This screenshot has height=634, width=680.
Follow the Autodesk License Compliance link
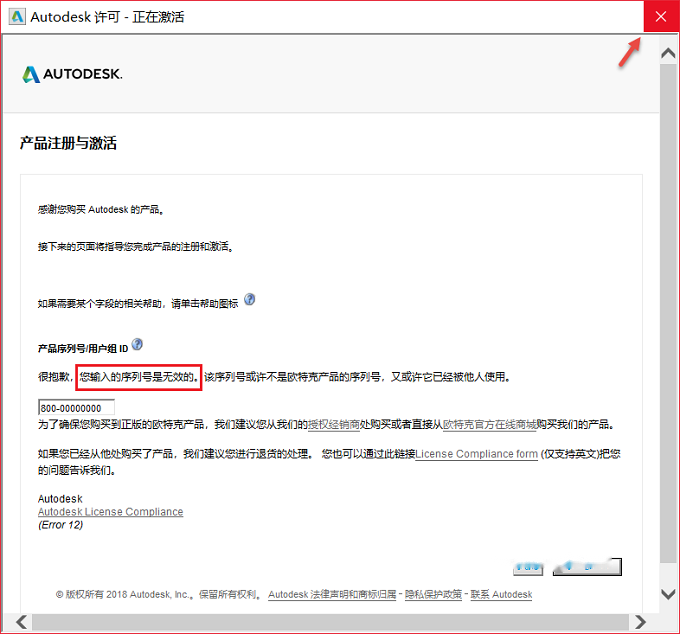(x=111, y=512)
